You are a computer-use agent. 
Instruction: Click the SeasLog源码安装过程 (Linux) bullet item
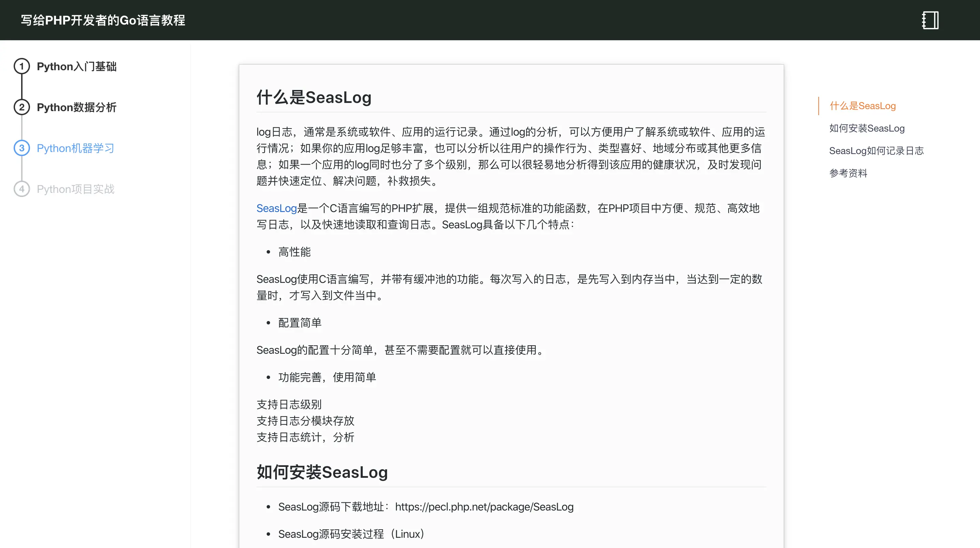pyautogui.click(x=351, y=534)
